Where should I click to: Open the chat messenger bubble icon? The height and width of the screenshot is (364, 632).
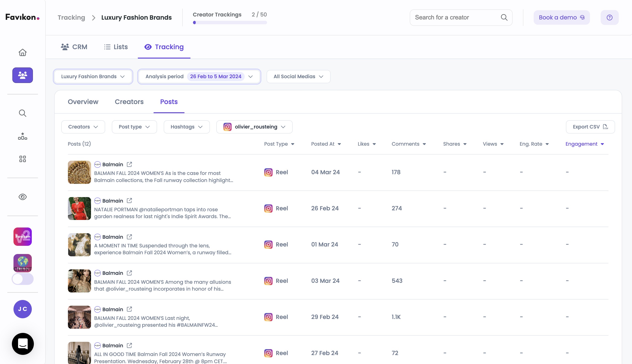tap(23, 344)
